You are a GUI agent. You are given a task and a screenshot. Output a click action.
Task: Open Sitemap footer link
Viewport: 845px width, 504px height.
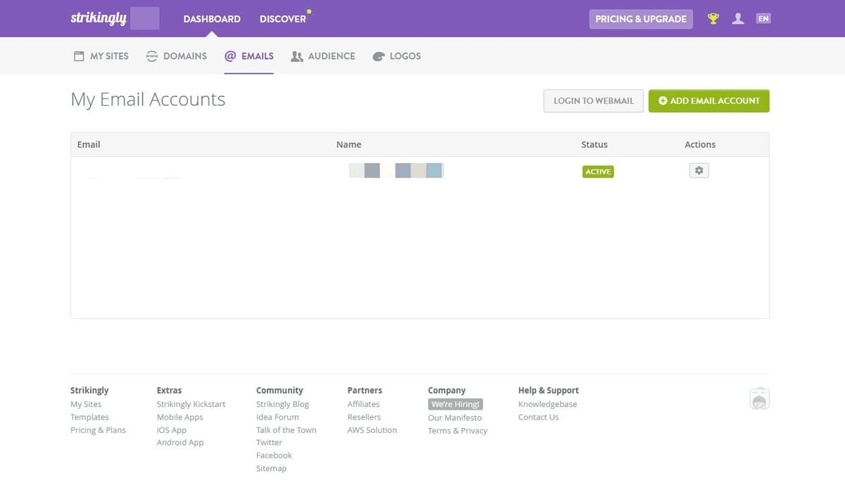point(271,468)
